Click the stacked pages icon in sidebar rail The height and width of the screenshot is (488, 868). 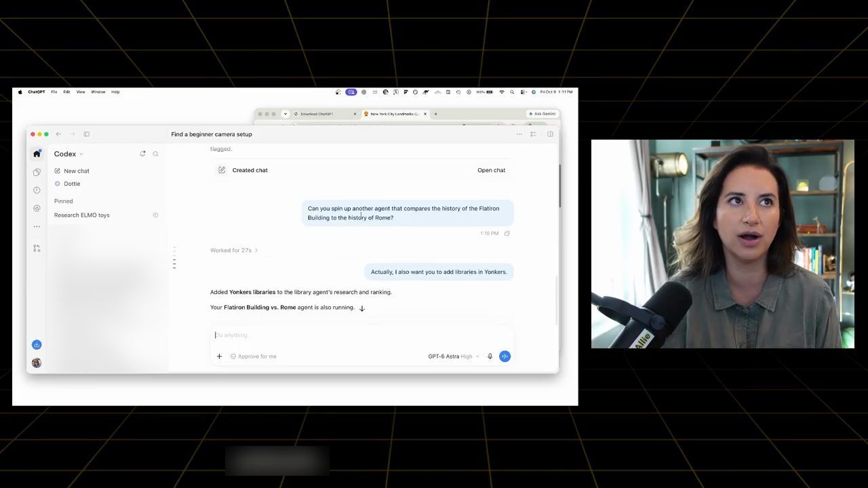coord(37,172)
